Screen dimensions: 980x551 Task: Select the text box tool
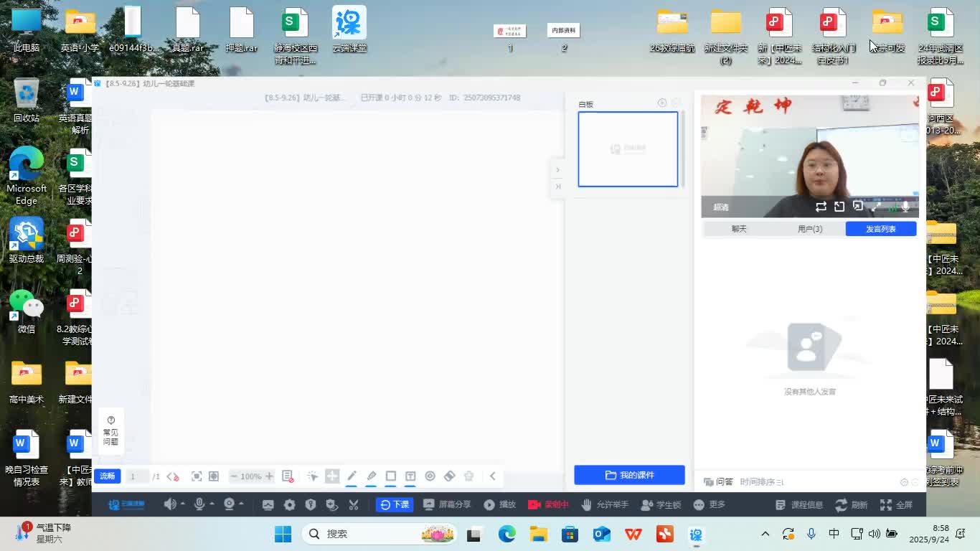pos(410,476)
